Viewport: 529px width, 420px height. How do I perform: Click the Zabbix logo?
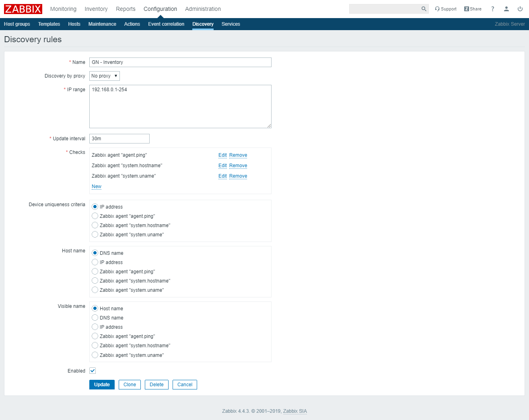[23, 9]
